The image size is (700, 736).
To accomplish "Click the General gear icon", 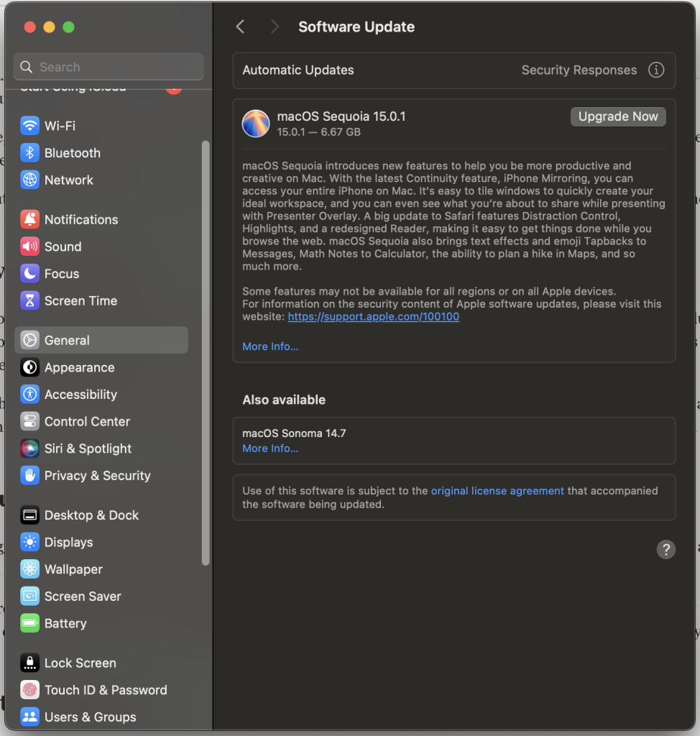I will tap(29, 340).
